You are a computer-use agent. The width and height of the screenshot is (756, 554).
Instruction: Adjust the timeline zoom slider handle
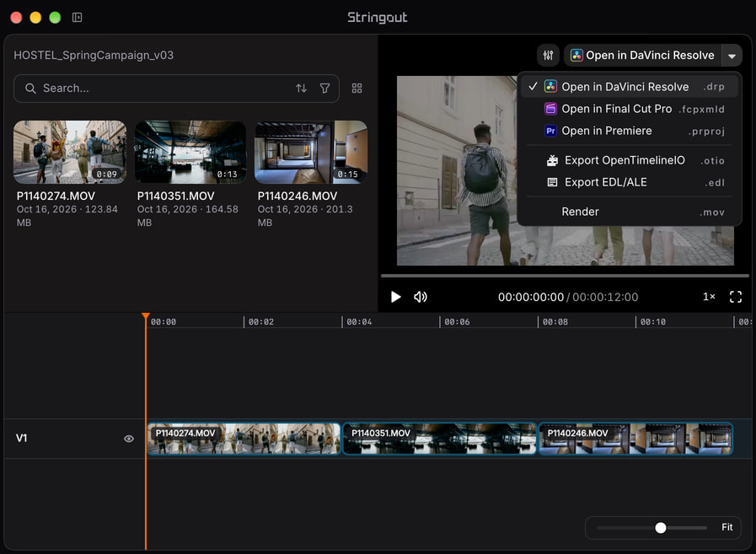point(661,528)
